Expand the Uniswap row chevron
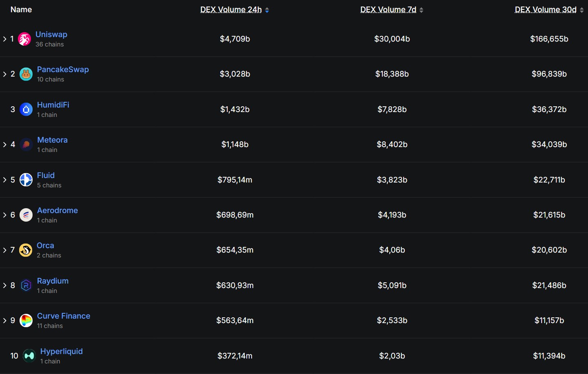The image size is (588, 374). [4, 39]
